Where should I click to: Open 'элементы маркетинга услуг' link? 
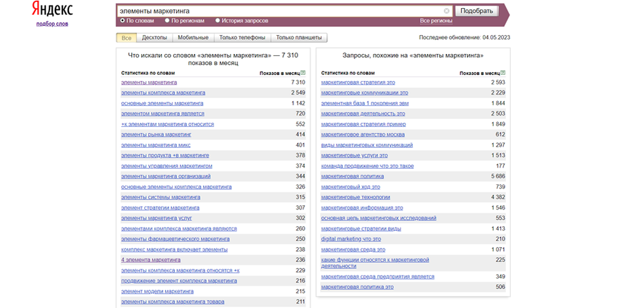point(156,218)
